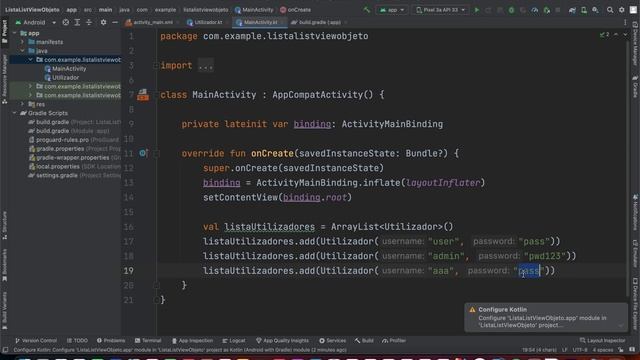
Task: Open the app run configuration dropdown
Action: (391, 10)
